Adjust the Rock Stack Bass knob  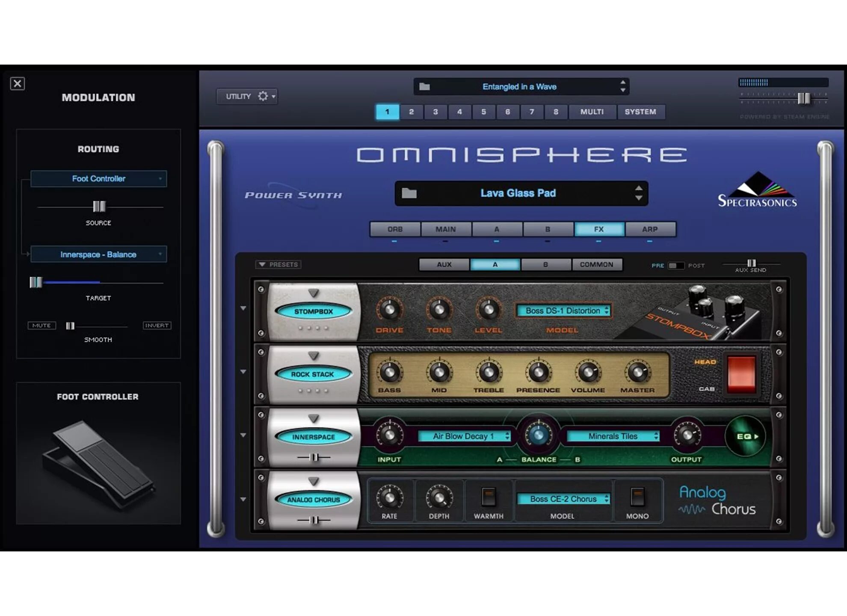(389, 372)
